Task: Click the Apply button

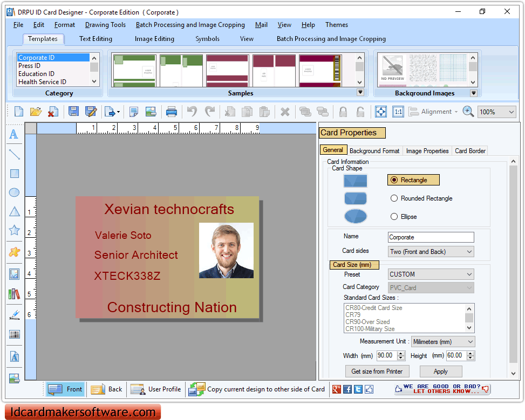Action: click(x=441, y=371)
